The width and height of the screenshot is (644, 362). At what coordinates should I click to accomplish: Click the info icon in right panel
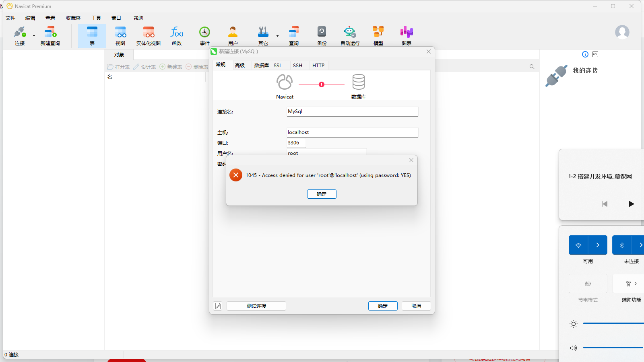(585, 54)
